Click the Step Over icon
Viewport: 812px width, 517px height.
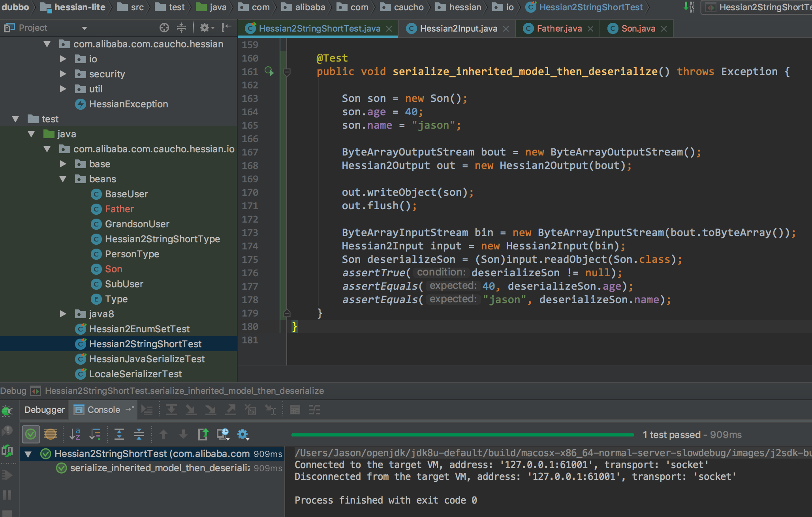pos(171,410)
